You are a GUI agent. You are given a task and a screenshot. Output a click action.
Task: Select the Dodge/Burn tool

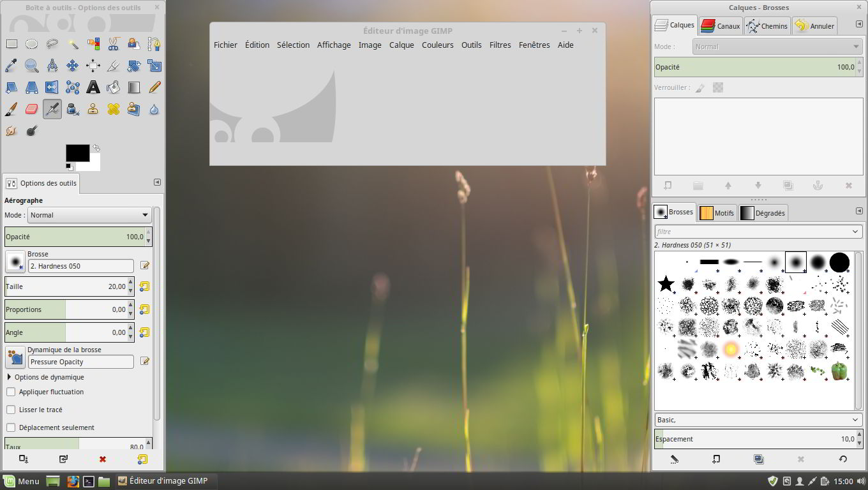tap(32, 131)
